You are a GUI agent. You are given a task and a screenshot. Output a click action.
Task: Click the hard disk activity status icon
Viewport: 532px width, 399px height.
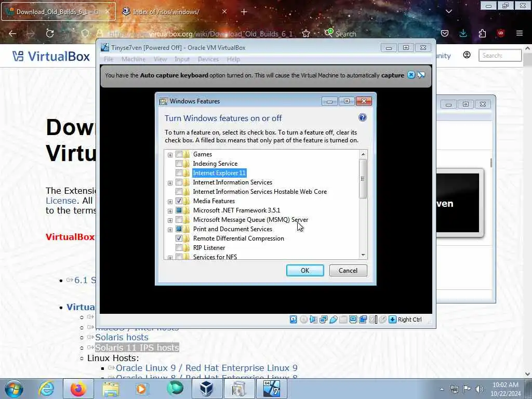[294, 320]
